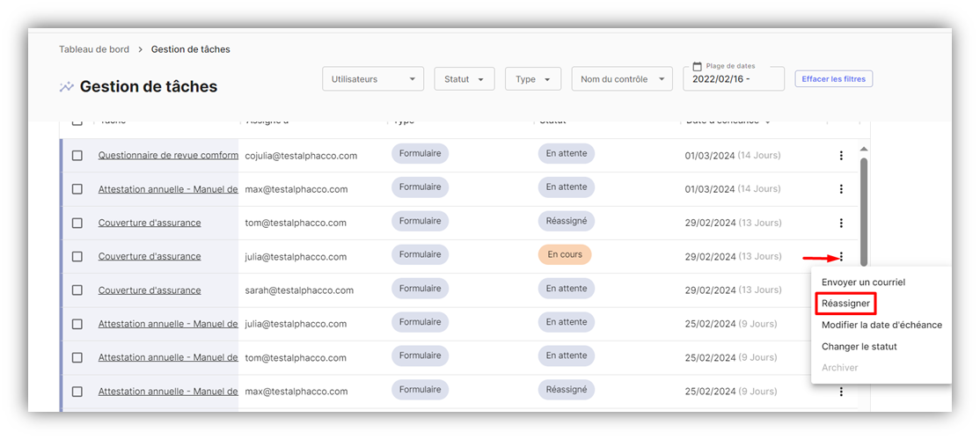Choose Changer le statut from the menu
The width and height of the screenshot is (980, 440).
(859, 346)
